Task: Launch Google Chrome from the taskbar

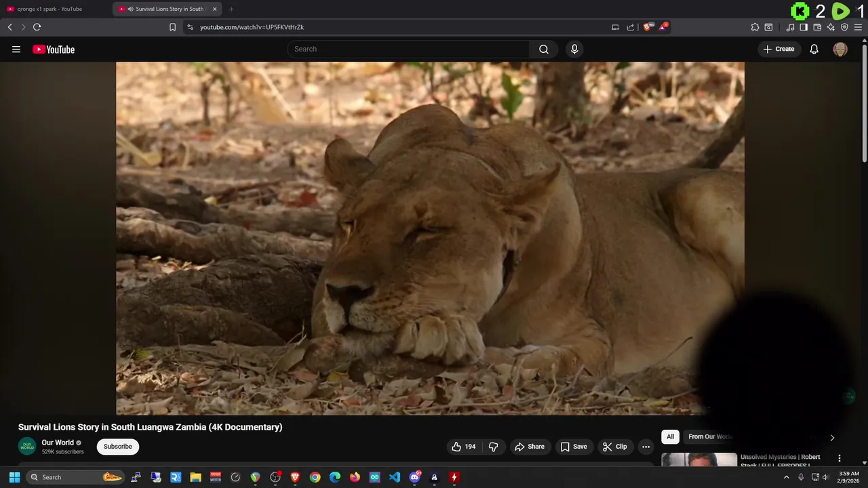Action: 315,477
